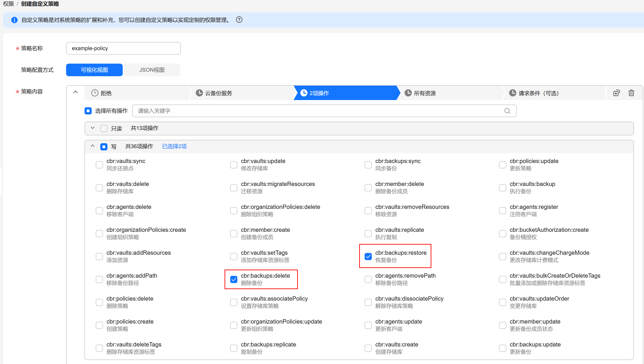Click the cbr:agents:update label

(399, 322)
